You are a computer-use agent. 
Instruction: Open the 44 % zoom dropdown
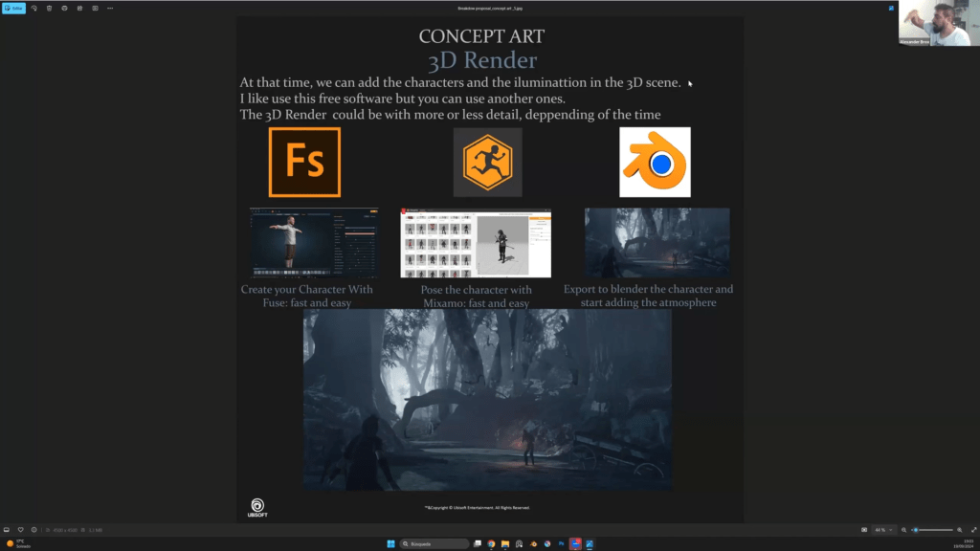pyautogui.click(x=883, y=530)
